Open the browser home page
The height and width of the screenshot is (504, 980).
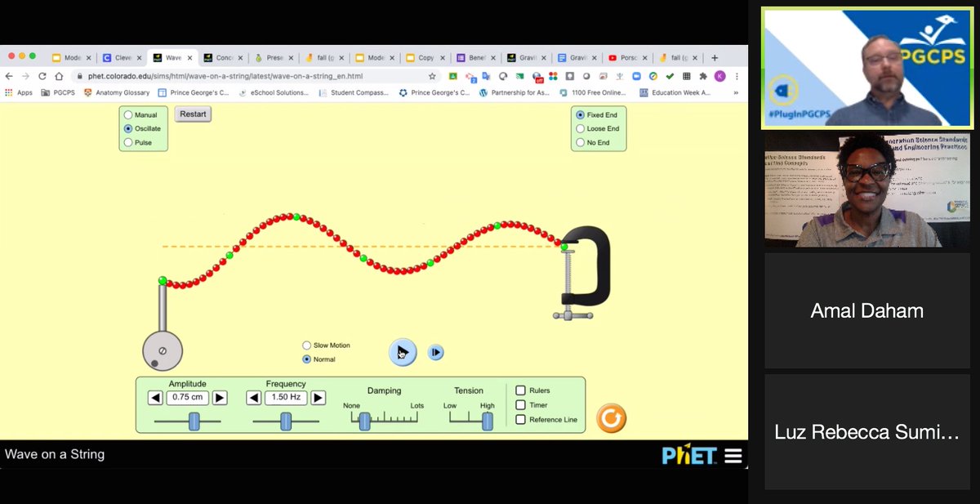pyautogui.click(x=59, y=76)
